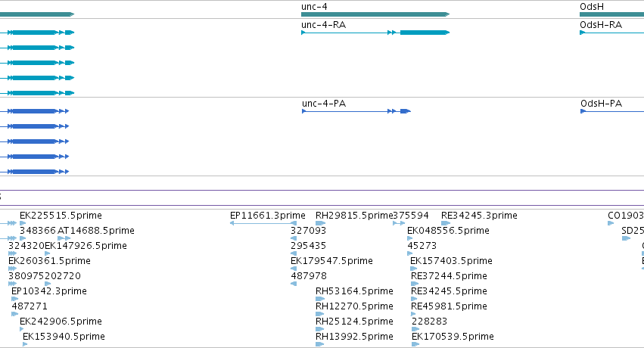
Task: Select EST EK260361.5prime
Action: pyautogui.click(x=49, y=261)
